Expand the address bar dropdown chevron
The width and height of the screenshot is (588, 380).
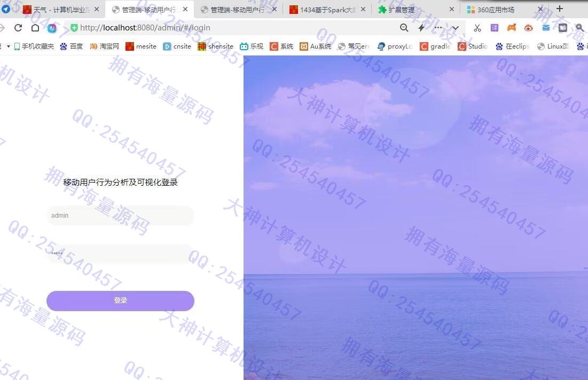(x=455, y=28)
